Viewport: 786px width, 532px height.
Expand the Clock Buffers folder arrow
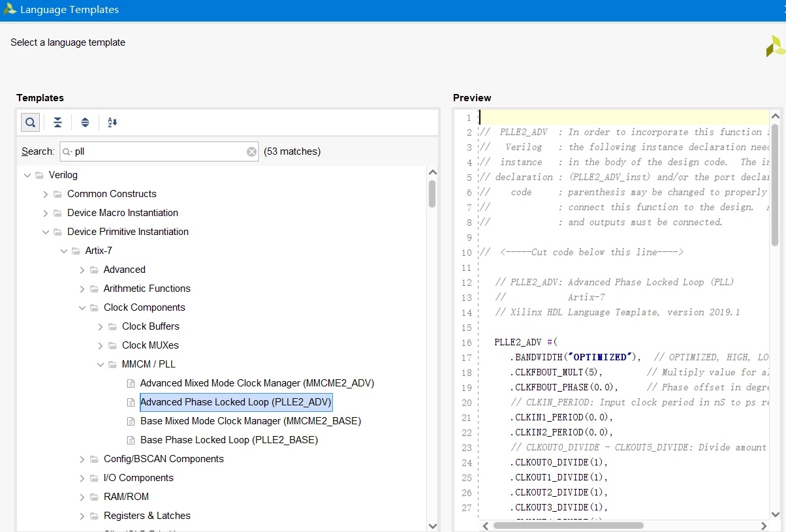pyautogui.click(x=101, y=326)
